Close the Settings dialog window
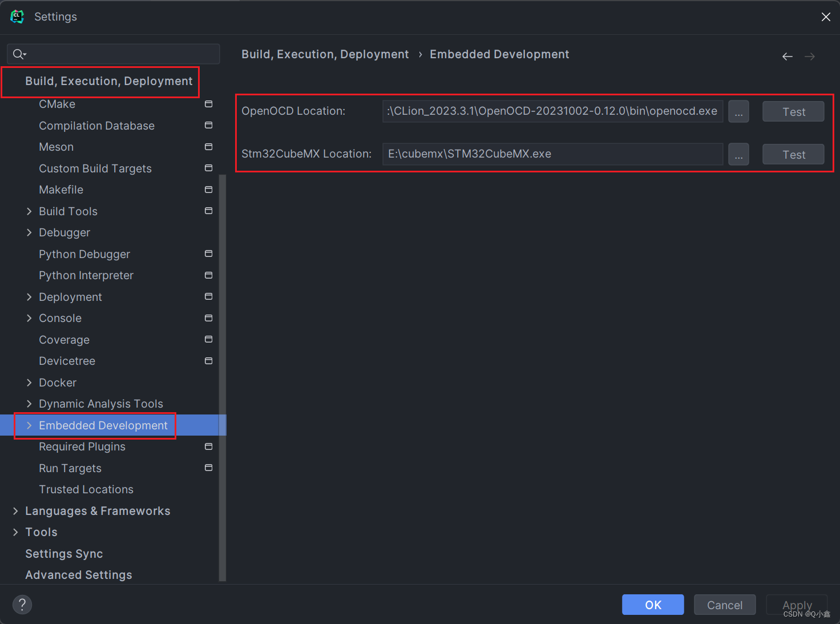 [x=826, y=17]
